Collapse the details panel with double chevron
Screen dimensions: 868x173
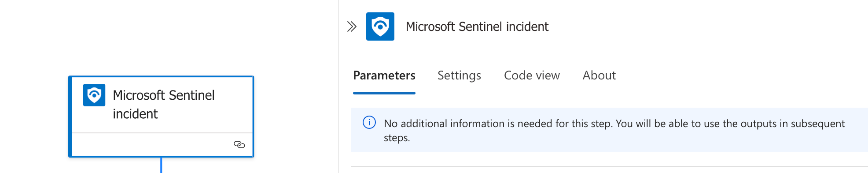pyautogui.click(x=352, y=26)
